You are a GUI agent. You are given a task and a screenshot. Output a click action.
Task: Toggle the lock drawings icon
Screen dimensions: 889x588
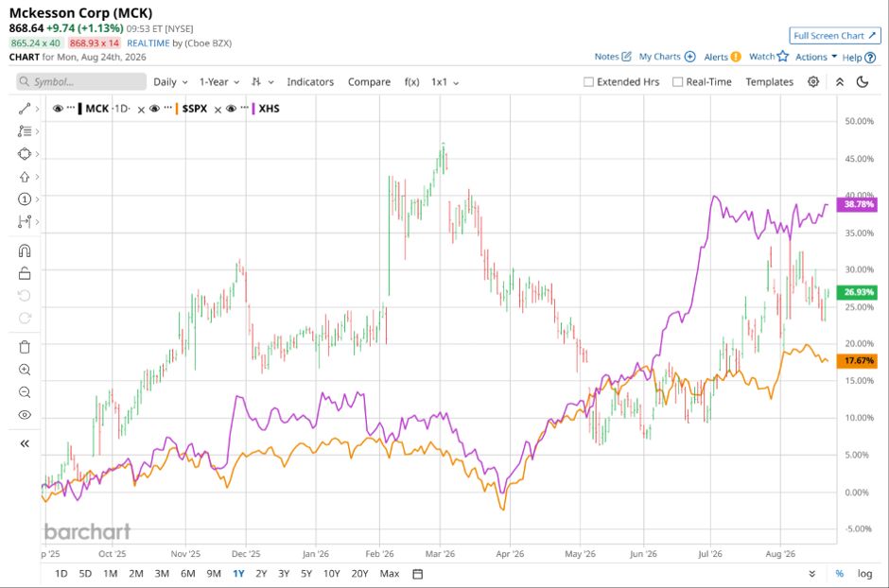25,273
